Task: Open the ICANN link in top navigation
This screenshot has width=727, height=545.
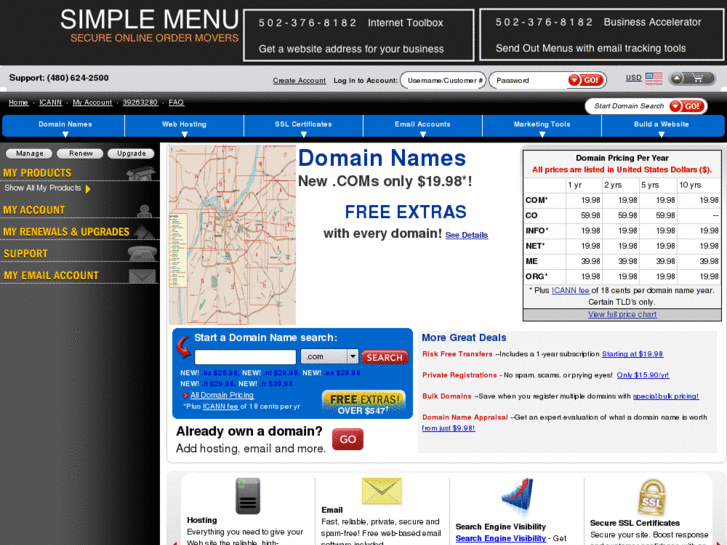Action: (x=51, y=103)
